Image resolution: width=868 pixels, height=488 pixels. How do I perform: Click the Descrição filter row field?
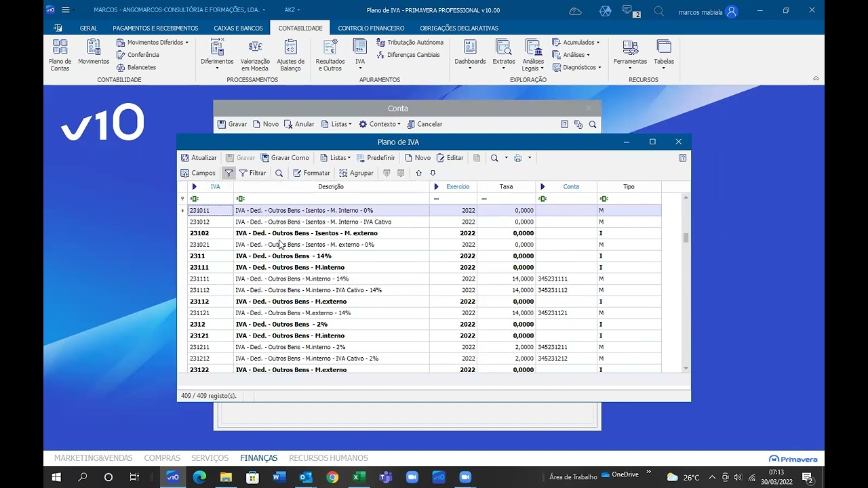(331, 199)
